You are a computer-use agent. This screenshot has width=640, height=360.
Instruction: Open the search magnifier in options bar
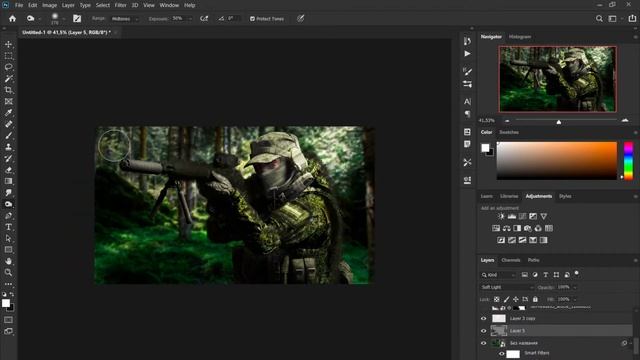click(x=599, y=18)
